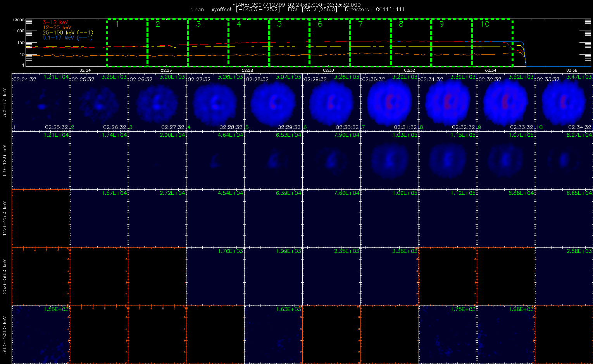
Task: Open the 3-6 keV image starting 02:32:32
Action: [506, 102]
